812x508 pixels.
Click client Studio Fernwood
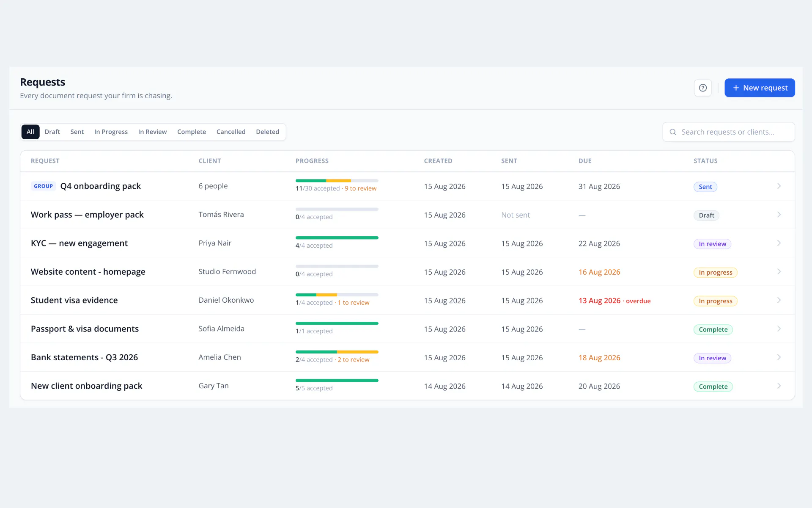pyautogui.click(x=227, y=271)
